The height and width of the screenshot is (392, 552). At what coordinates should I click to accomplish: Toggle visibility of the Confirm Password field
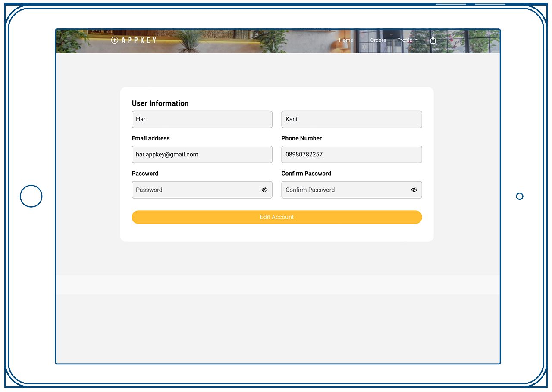tap(414, 190)
